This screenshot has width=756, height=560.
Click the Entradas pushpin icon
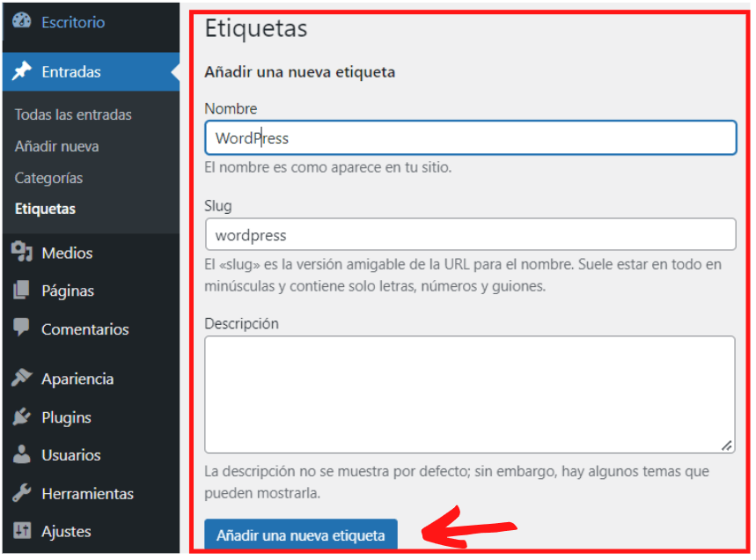coord(22,71)
